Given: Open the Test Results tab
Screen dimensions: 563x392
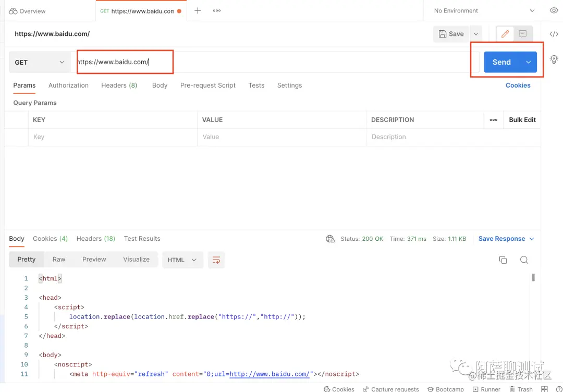Looking at the screenshot, I should 142,239.
